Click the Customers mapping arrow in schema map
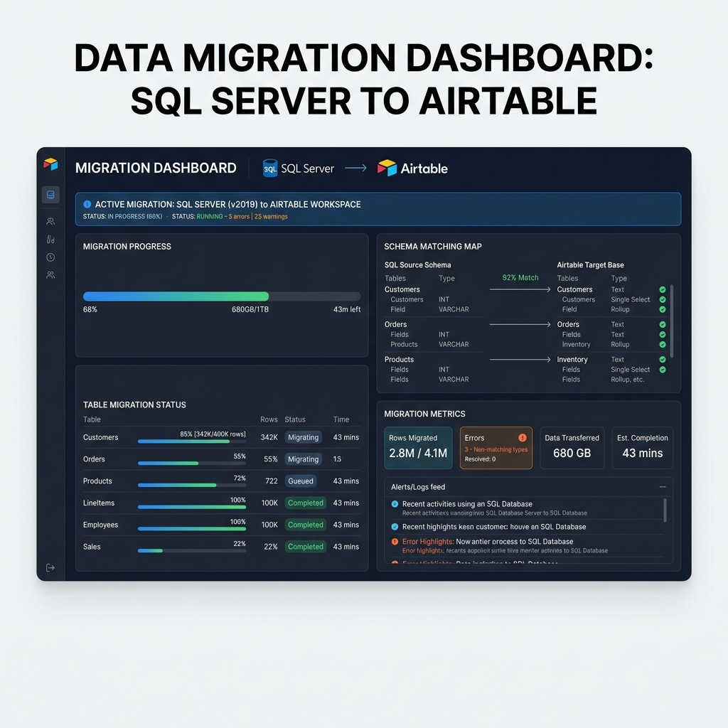The image size is (728, 728). 520,289
